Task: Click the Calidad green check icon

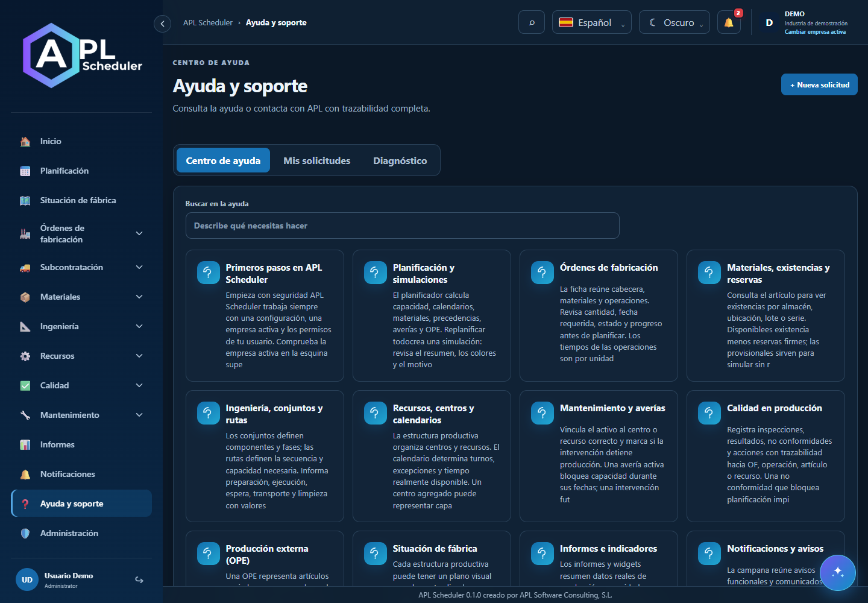Action: tap(25, 386)
